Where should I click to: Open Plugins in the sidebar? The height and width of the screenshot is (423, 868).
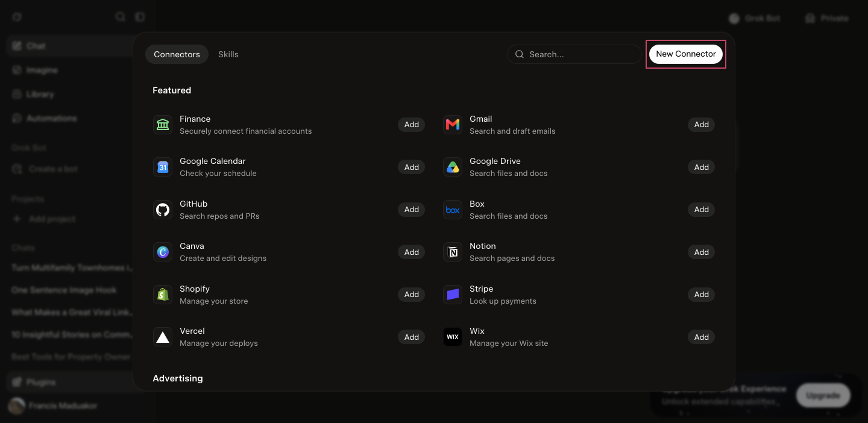click(69, 382)
